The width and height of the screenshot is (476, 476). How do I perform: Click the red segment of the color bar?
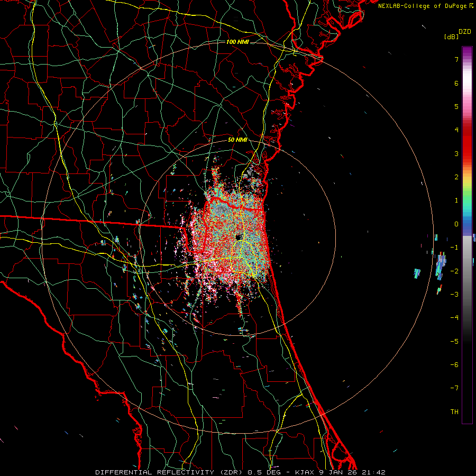[x=467, y=143]
